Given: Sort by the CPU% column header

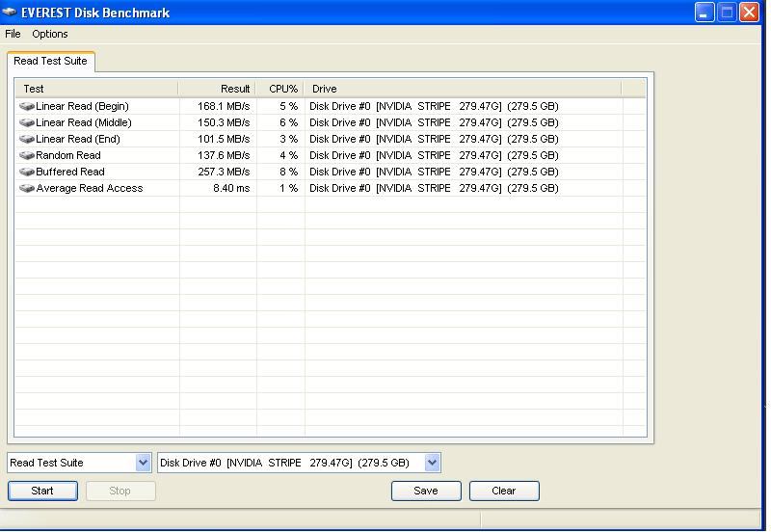Looking at the screenshot, I should tap(279, 89).
